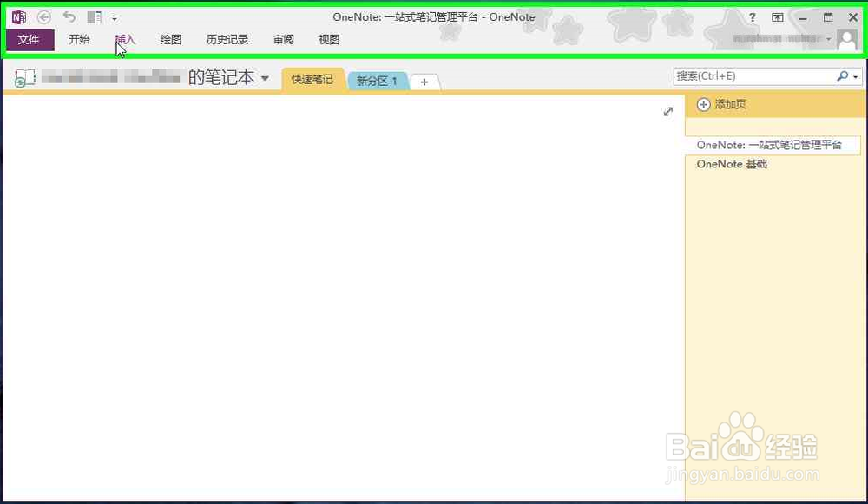Open the user account icon at top right
868x504 pixels.
tap(847, 38)
